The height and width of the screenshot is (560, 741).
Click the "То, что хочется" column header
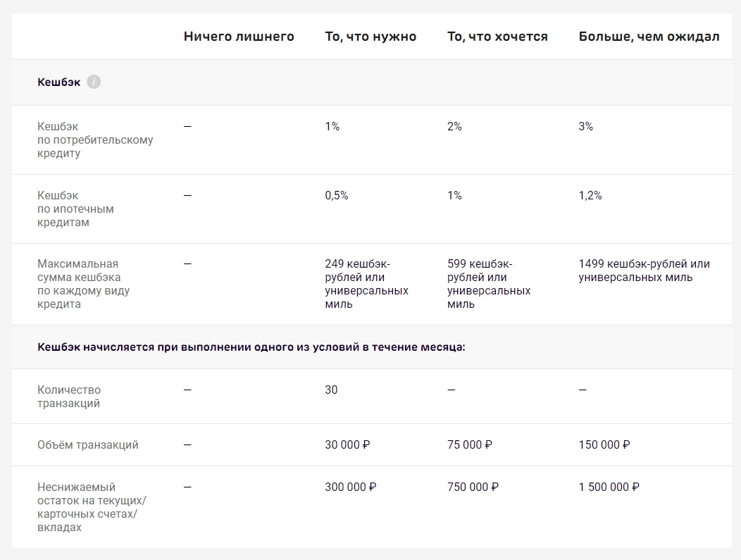click(x=497, y=37)
